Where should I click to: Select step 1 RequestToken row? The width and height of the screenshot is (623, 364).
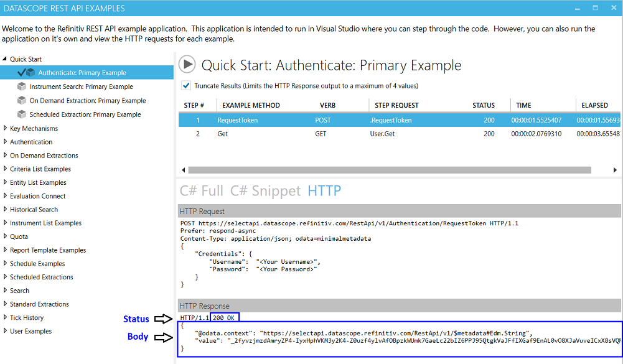[400, 120]
